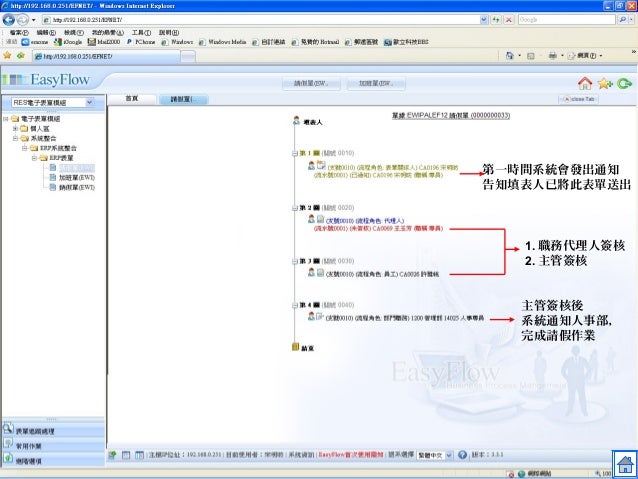This screenshot has height=479, width=638.
Task: Click the Google search box
Action: 566,20
